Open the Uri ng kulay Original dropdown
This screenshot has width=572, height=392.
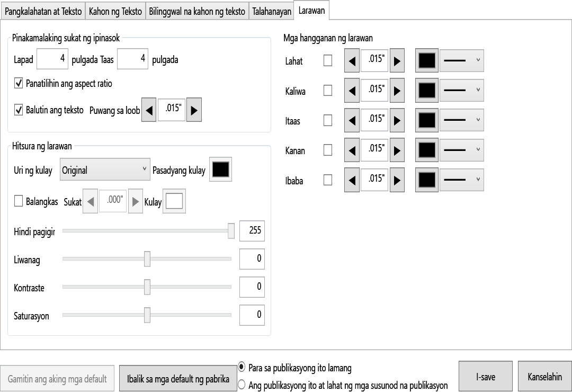click(105, 170)
